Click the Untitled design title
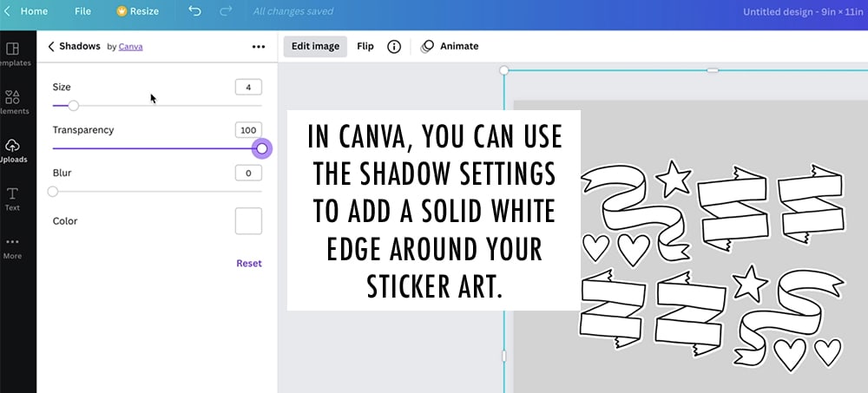The width and height of the screenshot is (868, 393). tap(802, 11)
